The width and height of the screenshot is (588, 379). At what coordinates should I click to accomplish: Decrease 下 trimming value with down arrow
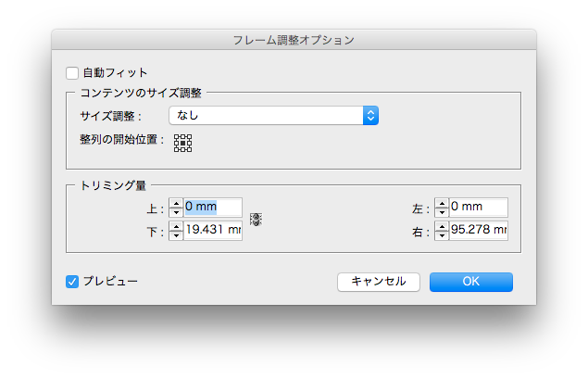(x=176, y=234)
